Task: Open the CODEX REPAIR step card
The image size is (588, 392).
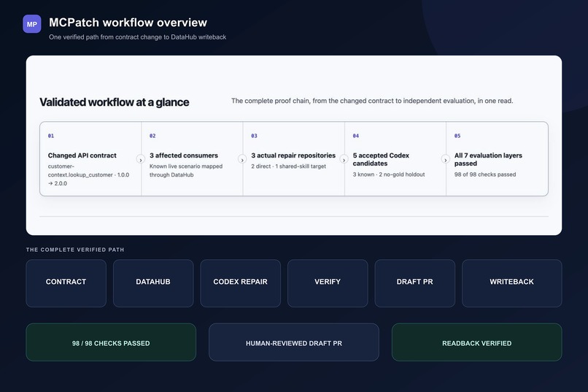Action: [x=240, y=283]
